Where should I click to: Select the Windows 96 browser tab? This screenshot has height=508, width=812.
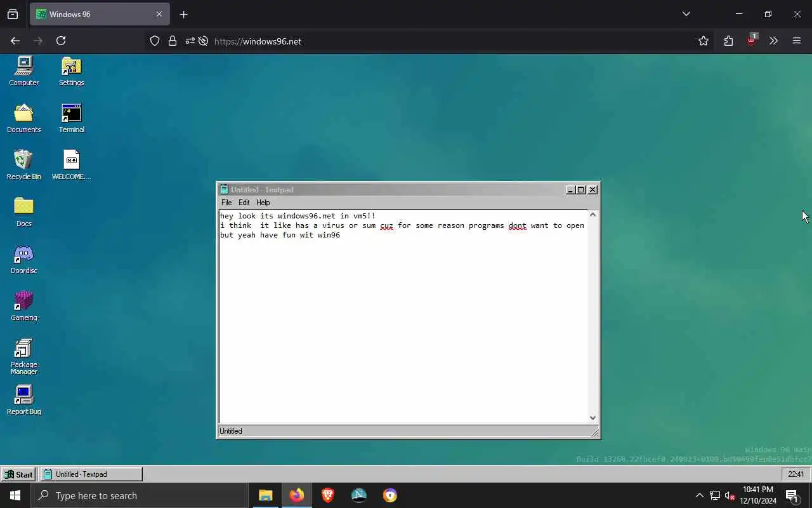click(99, 14)
